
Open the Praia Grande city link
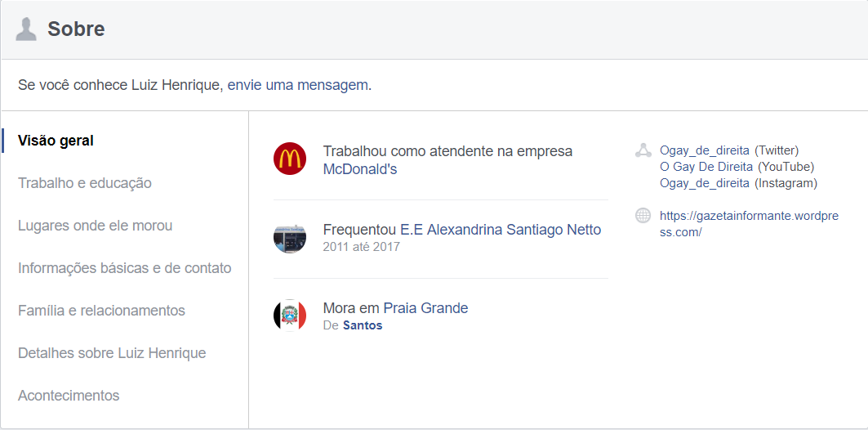point(425,307)
